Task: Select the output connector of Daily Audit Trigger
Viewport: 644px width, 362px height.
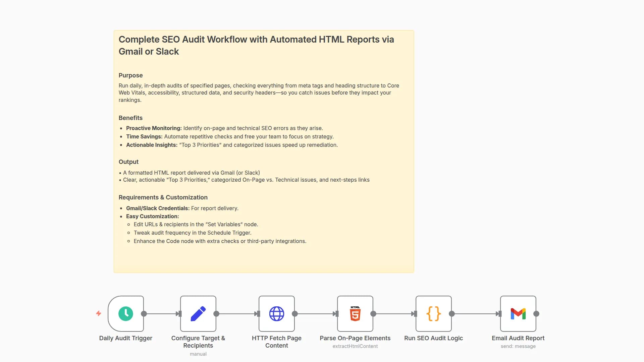Action: pos(144,314)
